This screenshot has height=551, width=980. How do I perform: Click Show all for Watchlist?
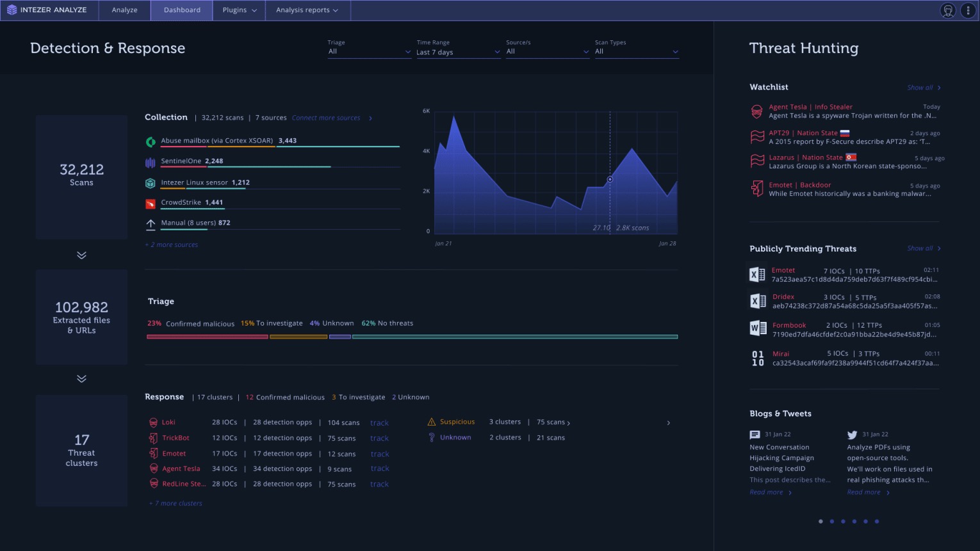920,88
